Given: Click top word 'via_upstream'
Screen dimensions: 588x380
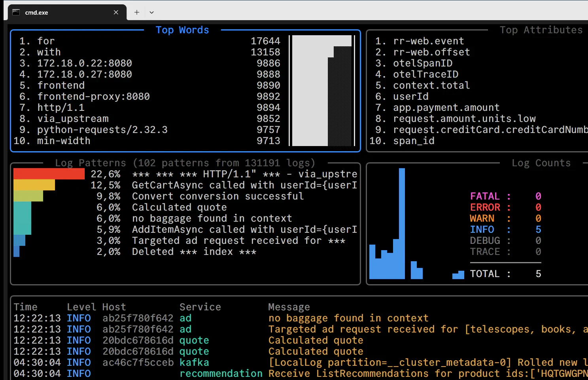Looking at the screenshot, I should [x=73, y=119].
